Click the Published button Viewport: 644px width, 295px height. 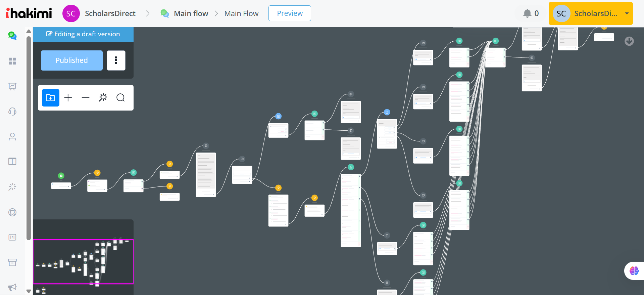[x=72, y=60]
